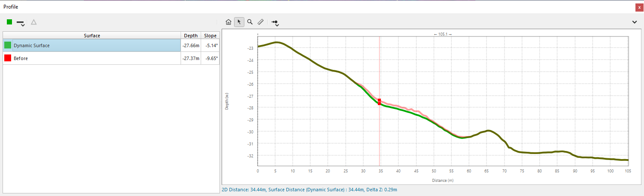Click the 105.1 width label above chart
The width and height of the screenshot is (644, 196).
point(443,33)
